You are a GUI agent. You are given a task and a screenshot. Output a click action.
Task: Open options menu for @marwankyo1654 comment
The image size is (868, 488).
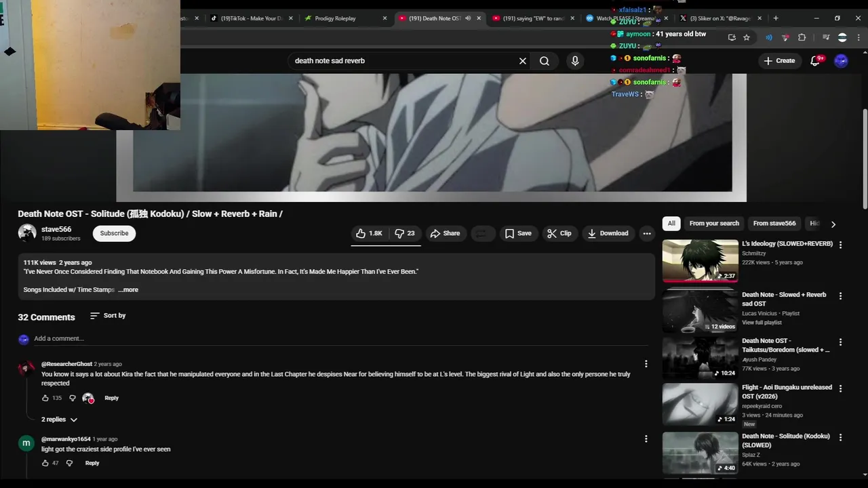646,439
